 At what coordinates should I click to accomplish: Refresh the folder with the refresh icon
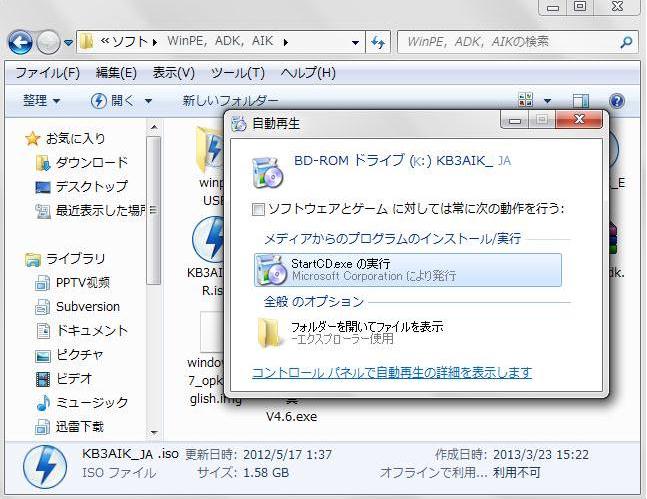tap(378, 42)
